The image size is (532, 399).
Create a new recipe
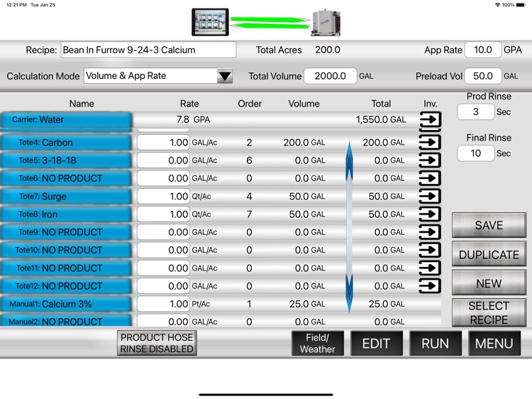pyautogui.click(x=489, y=283)
